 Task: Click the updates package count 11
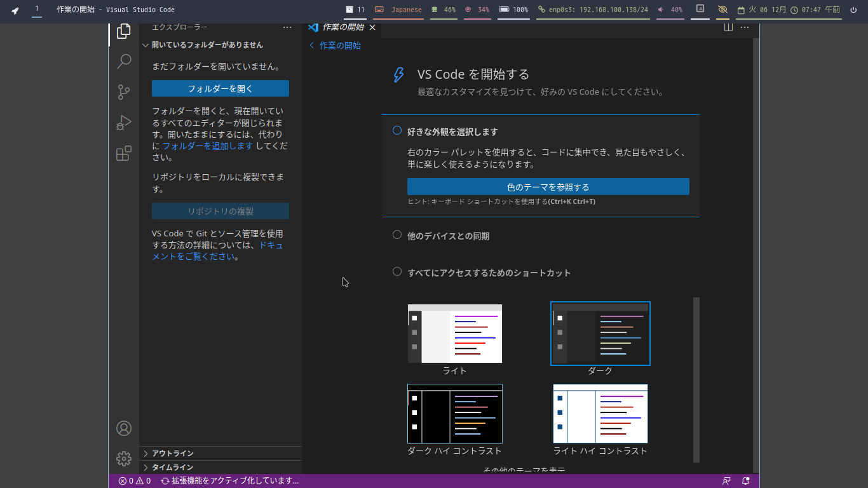(355, 10)
